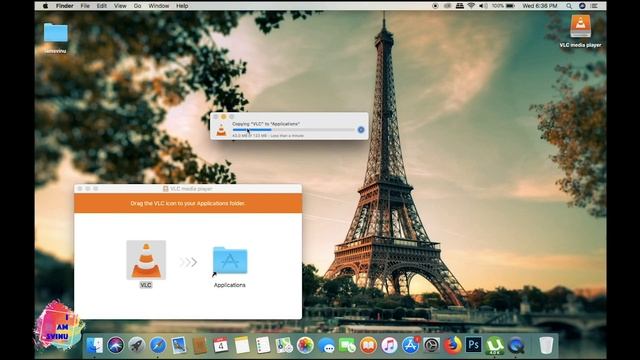Open the Window menu

pyautogui.click(x=159, y=6)
